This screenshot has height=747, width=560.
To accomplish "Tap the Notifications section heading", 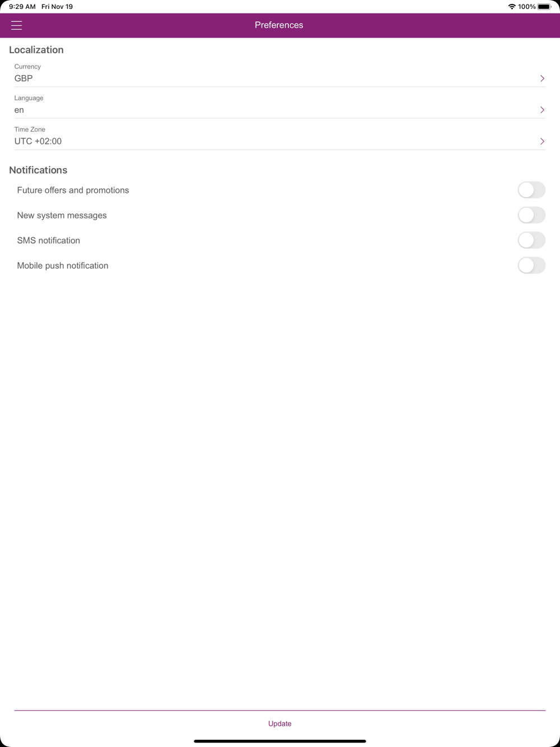I will coord(38,170).
